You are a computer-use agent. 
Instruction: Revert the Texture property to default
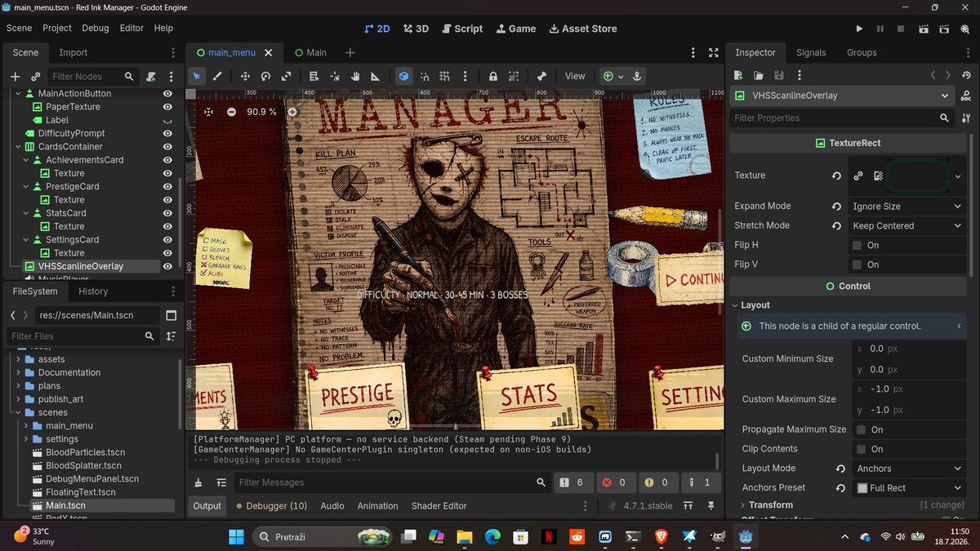[836, 176]
